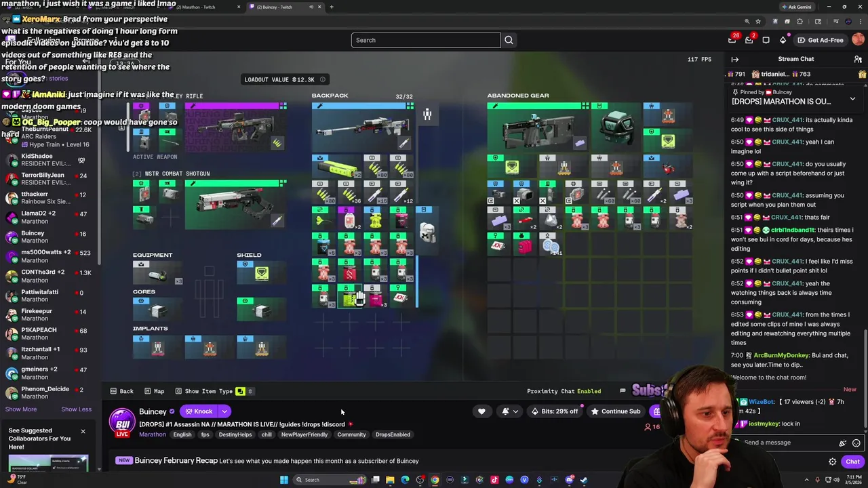Close the Suggested Collaborators card
Screen dimensions: 868x488
(83, 432)
